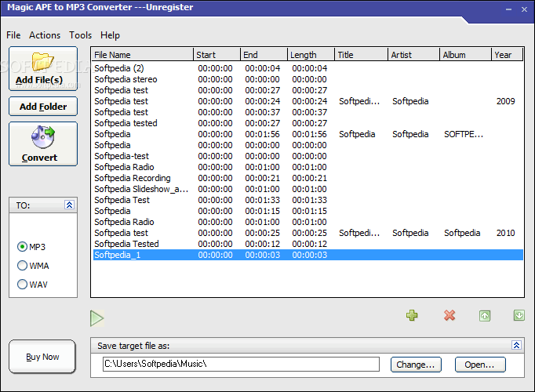This screenshot has width=535, height=392.
Task: Click the Add Folder button
Action: 43,107
